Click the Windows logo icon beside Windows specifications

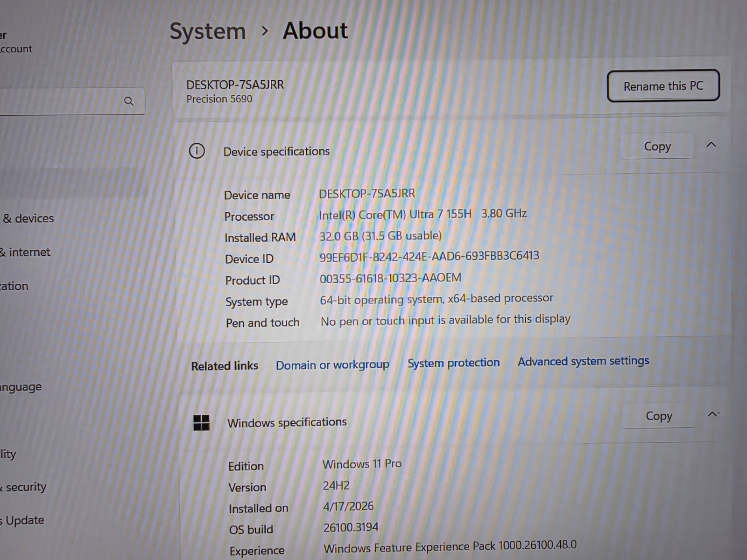[x=201, y=423]
